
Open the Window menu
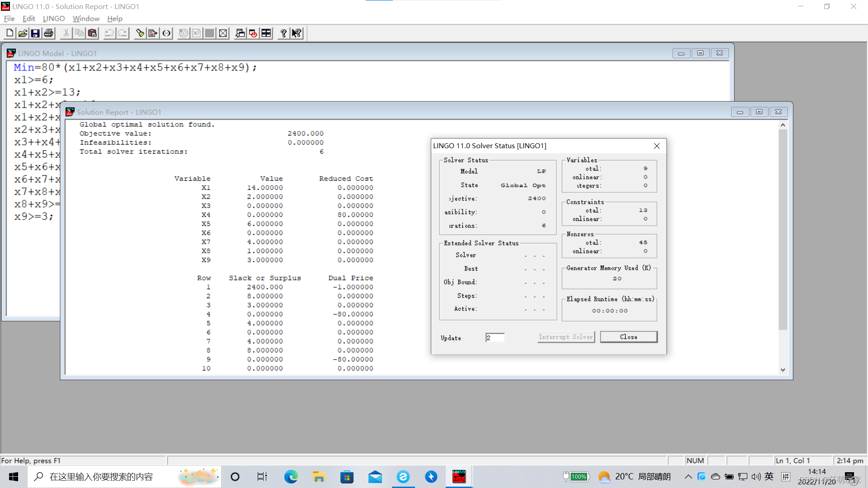pos(86,19)
